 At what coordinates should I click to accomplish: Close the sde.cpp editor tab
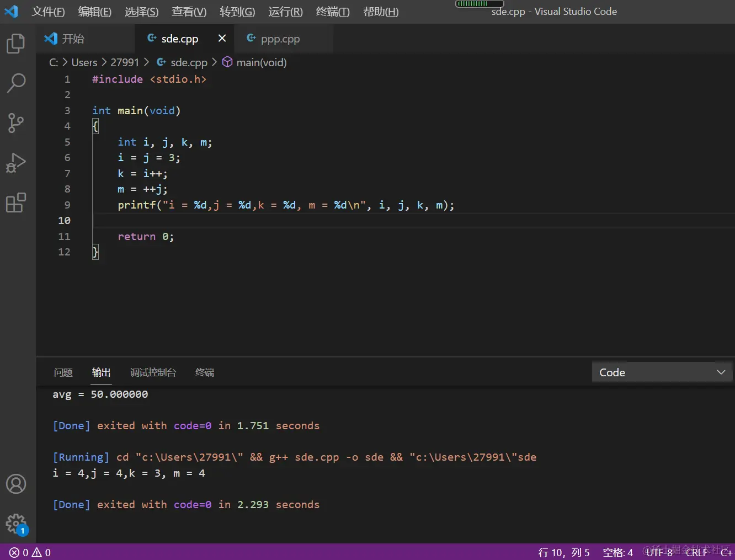point(222,38)
